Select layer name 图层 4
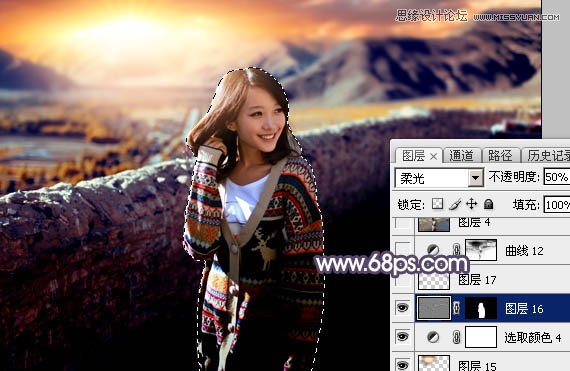The height and width of the screenshot is (371, 570). tap(474, 222)
